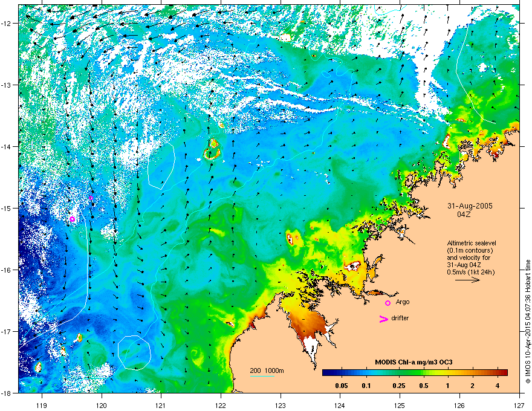Click colorbar value 2
This screenshot has height=411, width=532.
click(473, 386)
